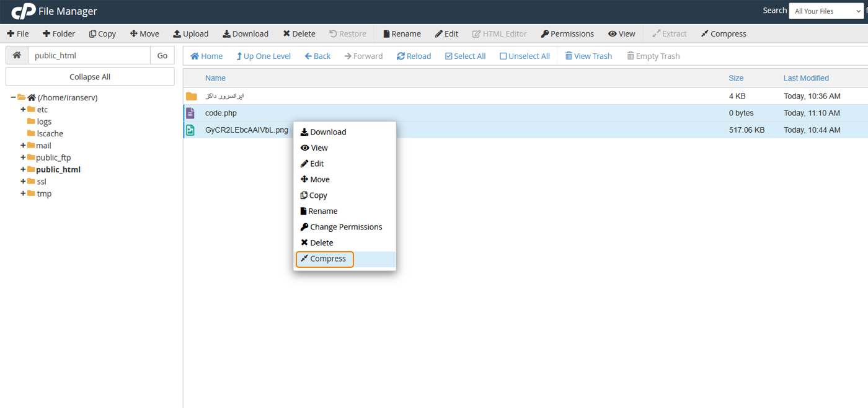The height and width of the screenshot is (408, 868).
Task: Choose Compress from the context menu
Action: point(325,259)
